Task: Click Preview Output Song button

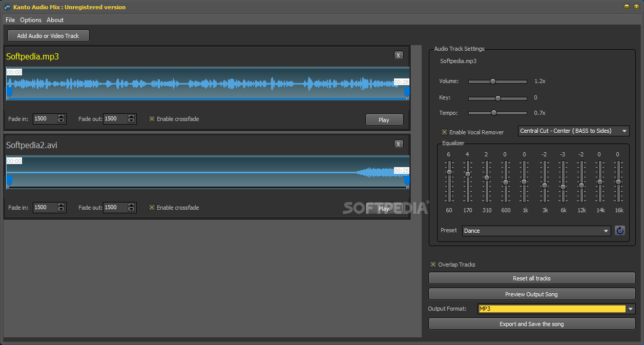Action: point(532,294)
